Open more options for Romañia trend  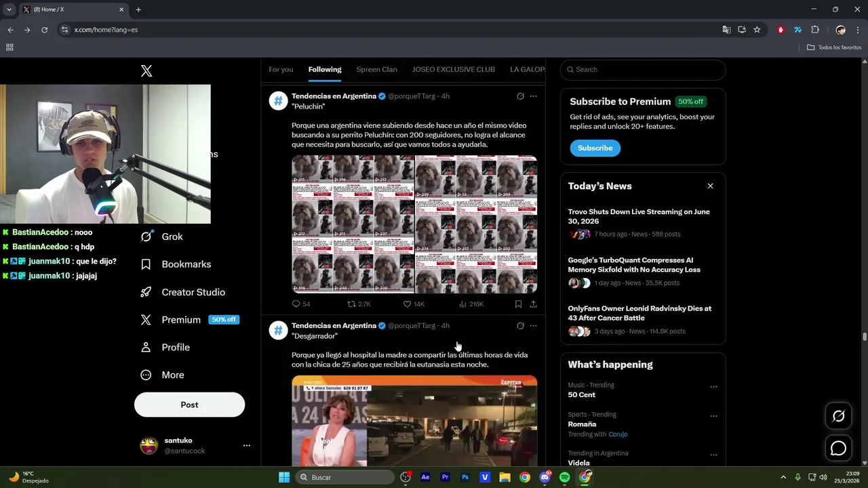(x=713, y=415)
